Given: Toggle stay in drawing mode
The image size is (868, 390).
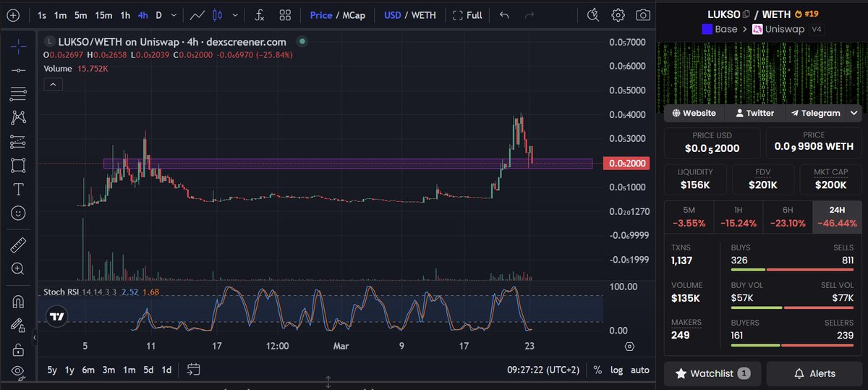Looking at the screenshot, I should (x=19, y=325).
